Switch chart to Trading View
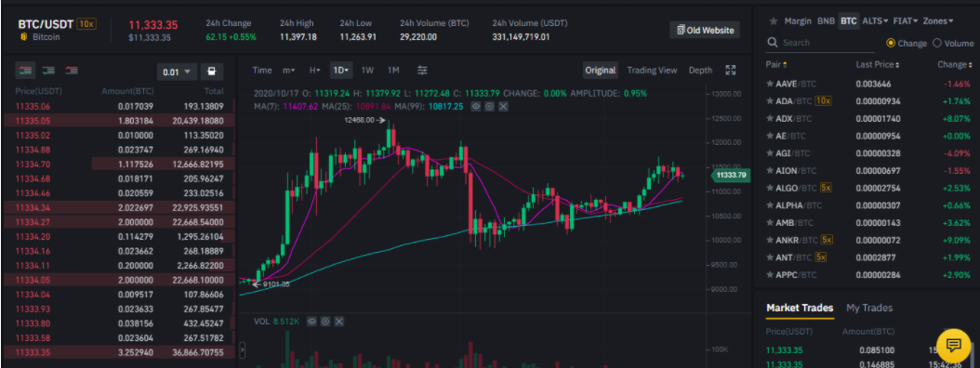Image resolution: width=980 pixels, height=368 pixels. pos(652,71)
